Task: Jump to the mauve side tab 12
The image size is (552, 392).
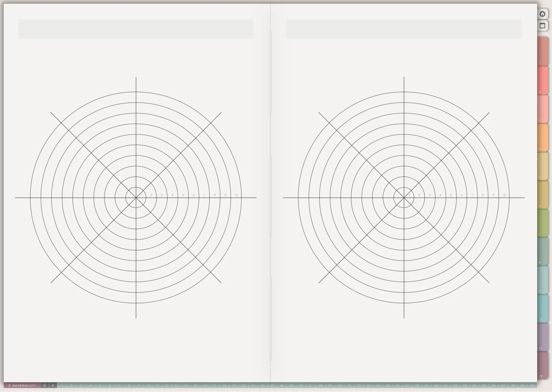Action: (543, 365)
